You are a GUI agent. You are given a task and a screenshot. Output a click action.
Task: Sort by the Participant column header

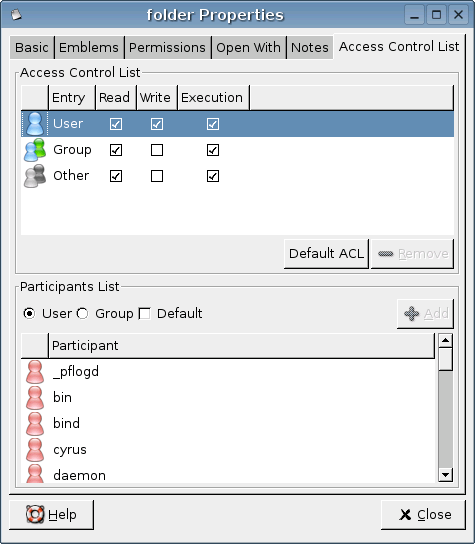[x=241, y=346]
